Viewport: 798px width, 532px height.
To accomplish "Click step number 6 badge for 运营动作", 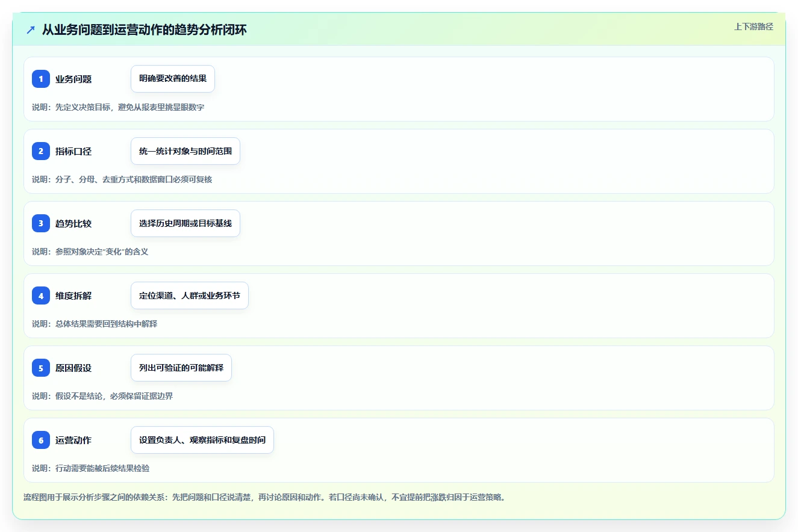I will 41,440.
